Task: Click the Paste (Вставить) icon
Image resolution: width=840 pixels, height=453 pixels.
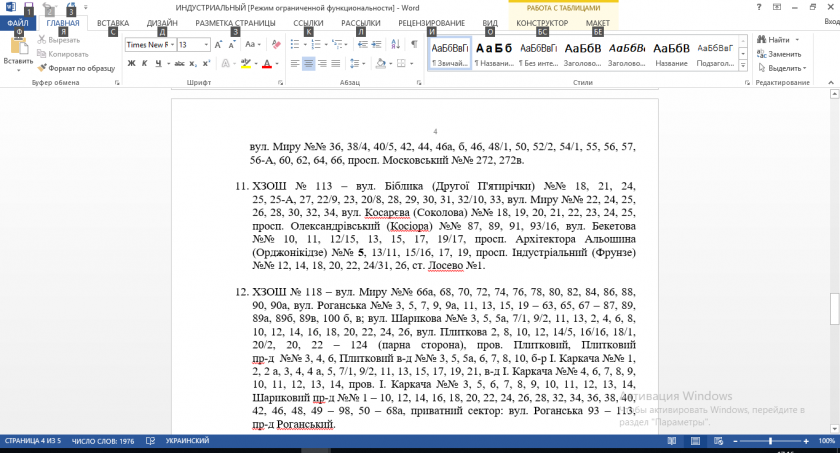Action: (18, 48)
